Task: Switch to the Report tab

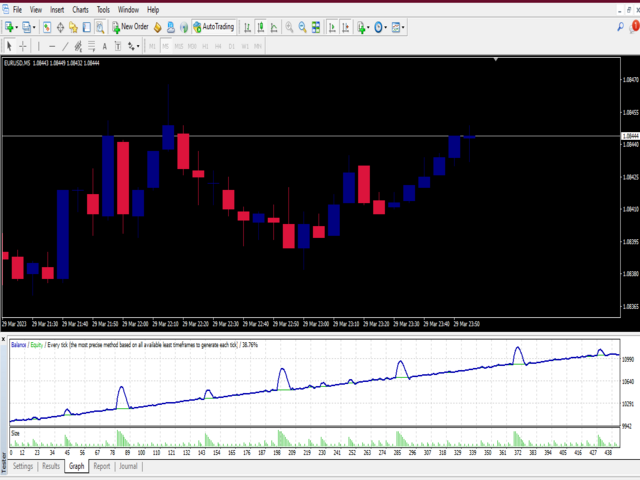Action: [102, 466]
